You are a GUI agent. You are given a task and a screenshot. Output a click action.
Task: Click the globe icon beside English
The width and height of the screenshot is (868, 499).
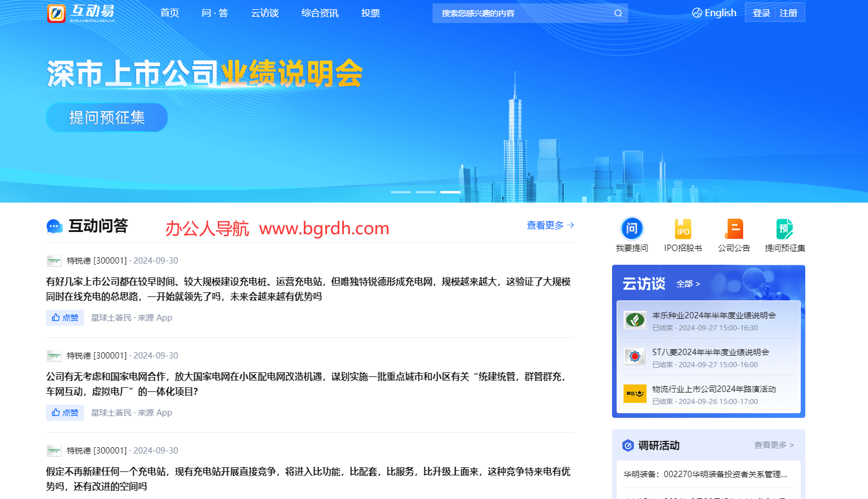(697, 13)
